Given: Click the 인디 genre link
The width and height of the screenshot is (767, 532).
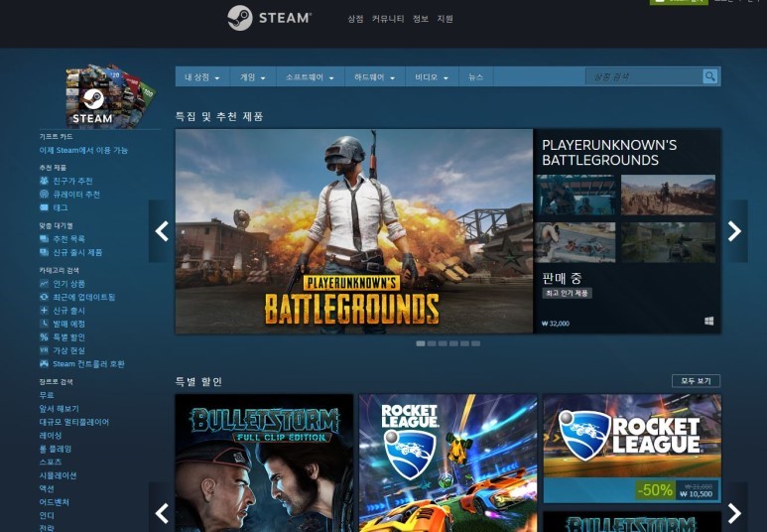Looking at the screenshot, I should tap(47, 515).
